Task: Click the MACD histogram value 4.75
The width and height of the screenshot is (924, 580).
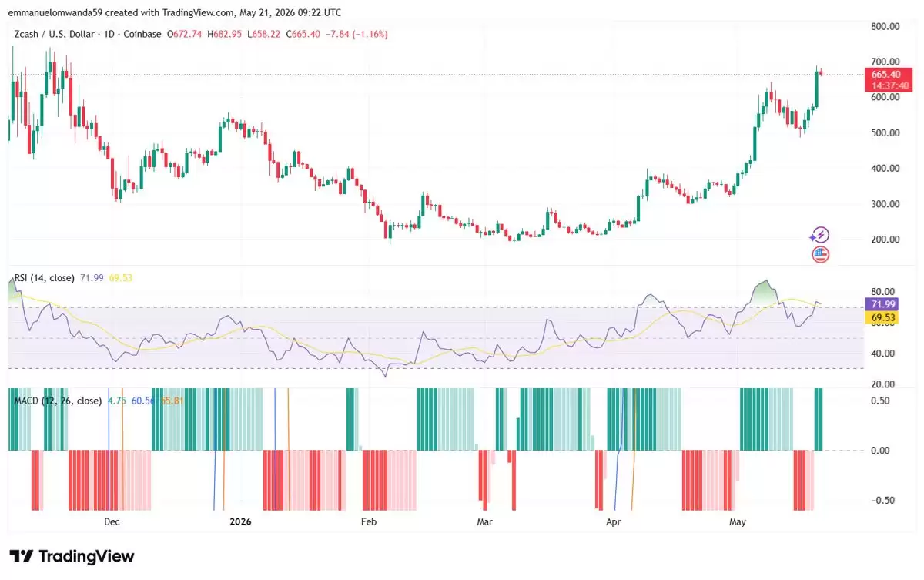Action: click(117, 401)
